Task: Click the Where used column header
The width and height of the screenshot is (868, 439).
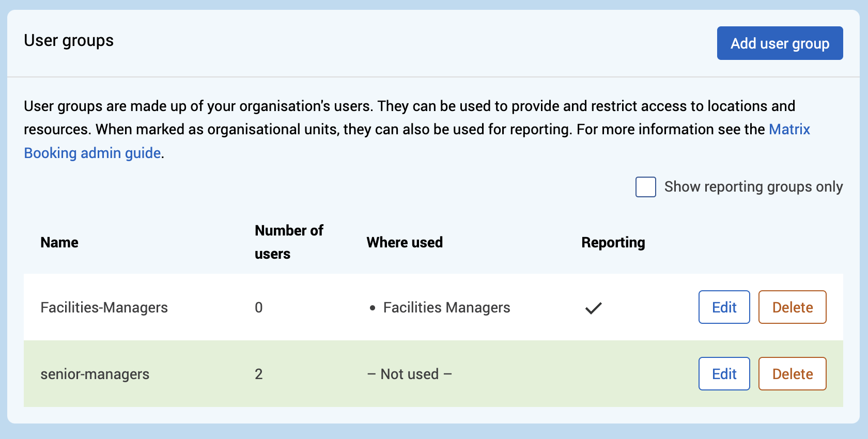Action: pyautogui.click(x=405, y=243)
